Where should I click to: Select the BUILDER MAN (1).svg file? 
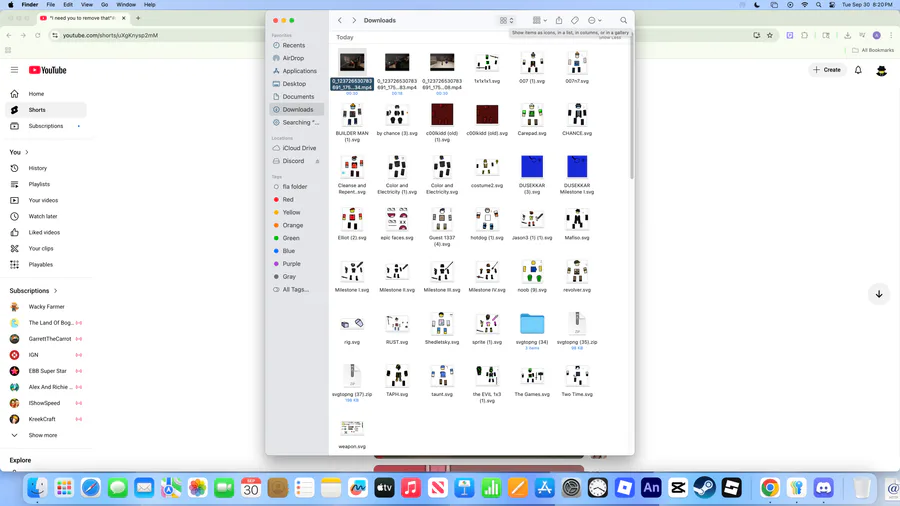[352, 122]
